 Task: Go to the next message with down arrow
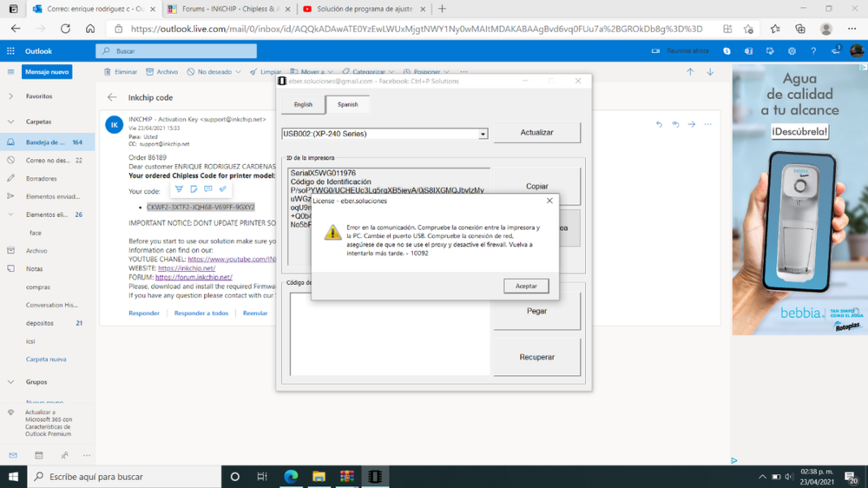(x=710, y=71)
